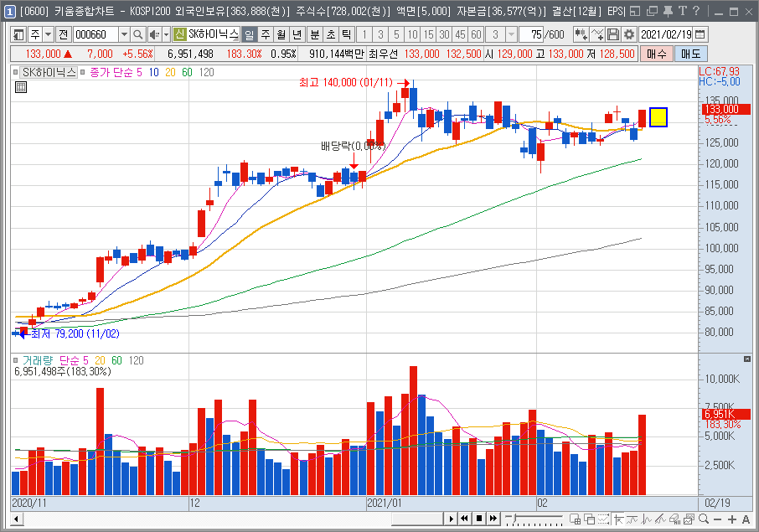Image resolution: width=759 pixels, height=532 pixels.
Task: Zoom out with the minus icon at bottom
Action: [x=718, y=519]
